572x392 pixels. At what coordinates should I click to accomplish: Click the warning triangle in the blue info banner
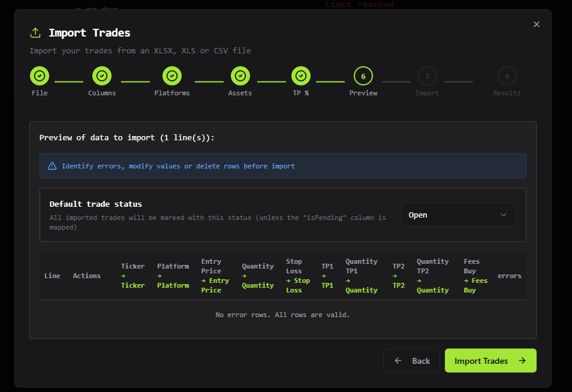coord(52,165)
